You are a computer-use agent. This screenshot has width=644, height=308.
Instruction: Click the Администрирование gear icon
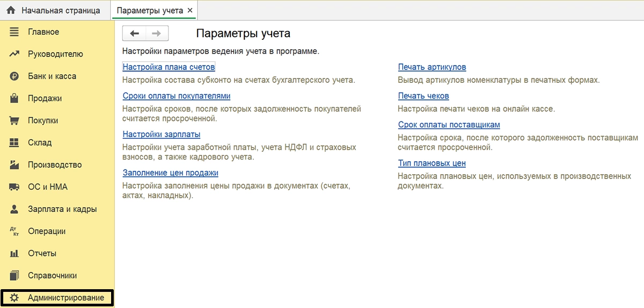[14, 298]
